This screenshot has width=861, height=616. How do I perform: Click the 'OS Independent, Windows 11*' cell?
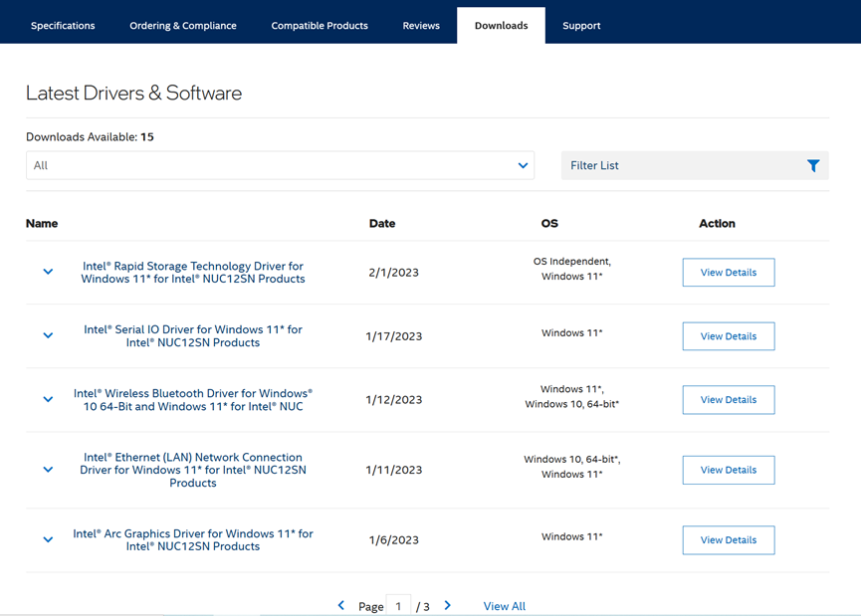point(571,269)
